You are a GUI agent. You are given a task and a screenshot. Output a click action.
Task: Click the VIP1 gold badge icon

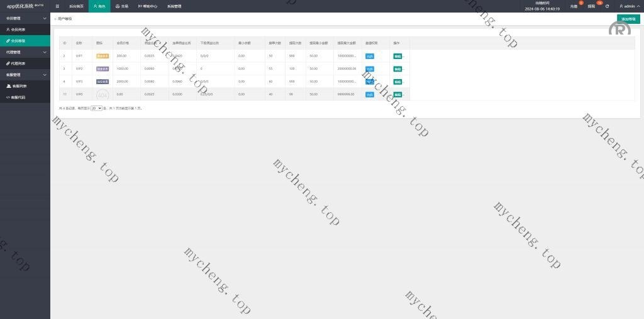(x=103, y=56)
